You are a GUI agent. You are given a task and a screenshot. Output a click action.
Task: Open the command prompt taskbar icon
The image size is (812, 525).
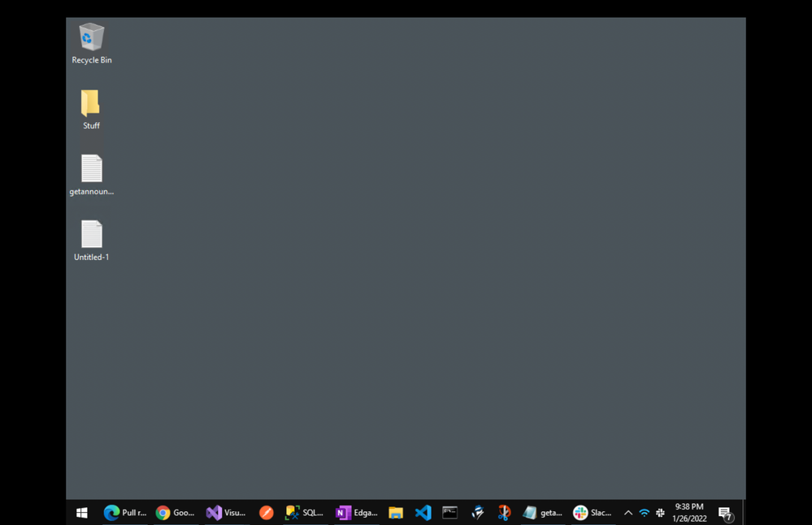pos(449,512)
